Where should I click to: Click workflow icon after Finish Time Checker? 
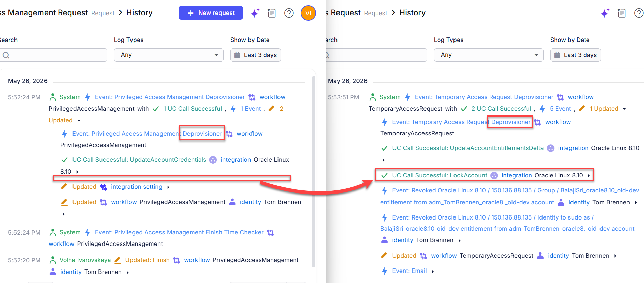click(x=270, y=233)
